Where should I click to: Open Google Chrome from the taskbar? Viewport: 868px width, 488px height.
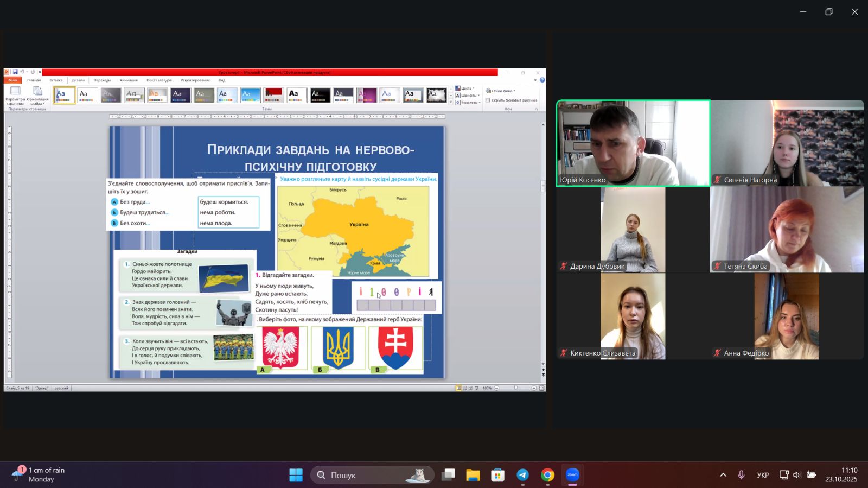point(547,475)
